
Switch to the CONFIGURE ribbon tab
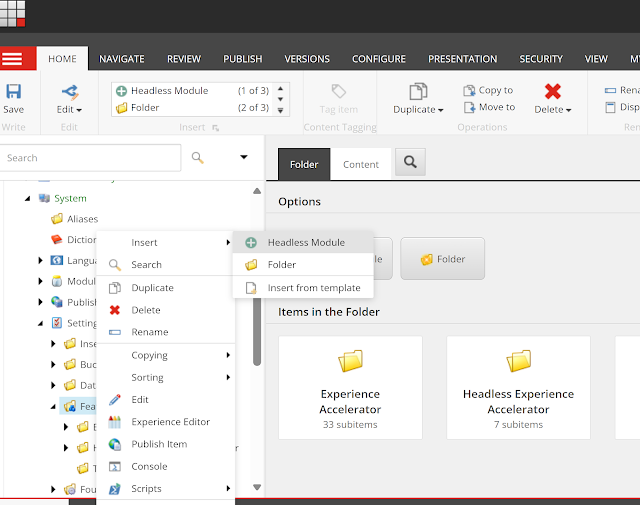[x=379, y=59]
